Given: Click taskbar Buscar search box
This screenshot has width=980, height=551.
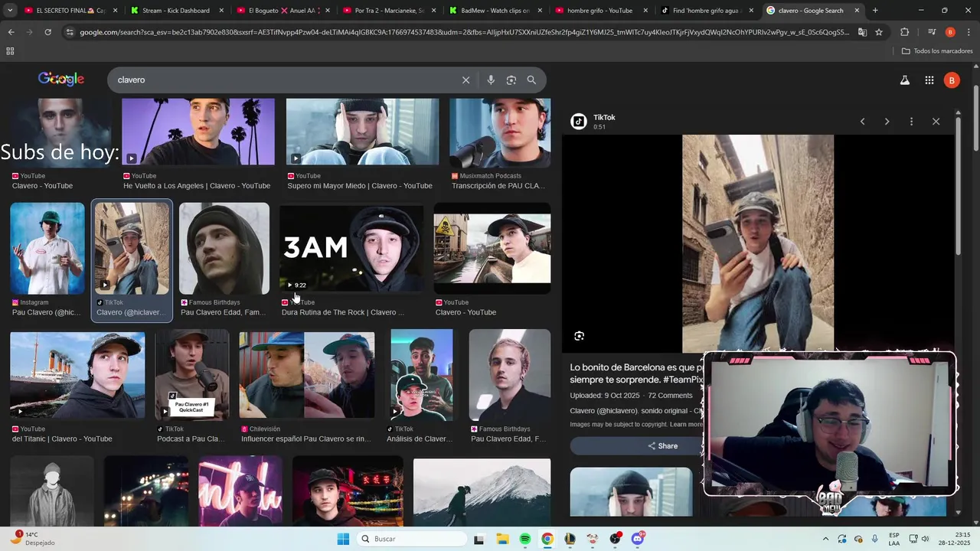Looking at the screenshot, I should coord(412,539).
